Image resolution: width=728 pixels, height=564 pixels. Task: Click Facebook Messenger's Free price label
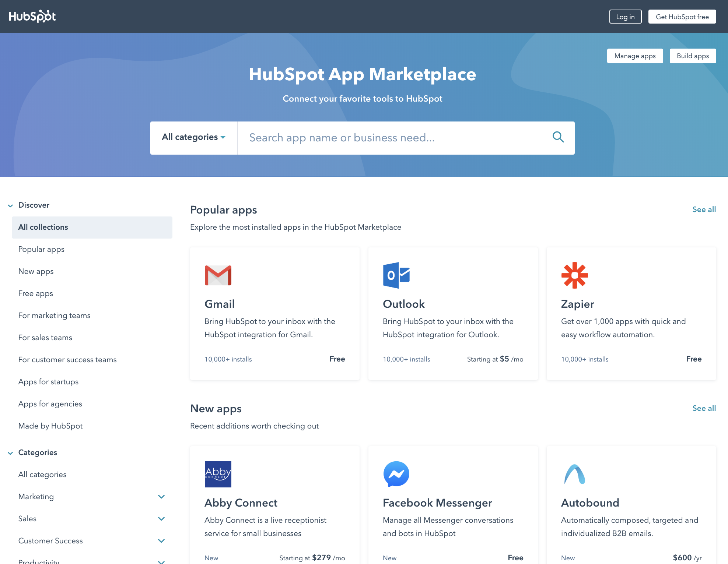click(515, 558)
